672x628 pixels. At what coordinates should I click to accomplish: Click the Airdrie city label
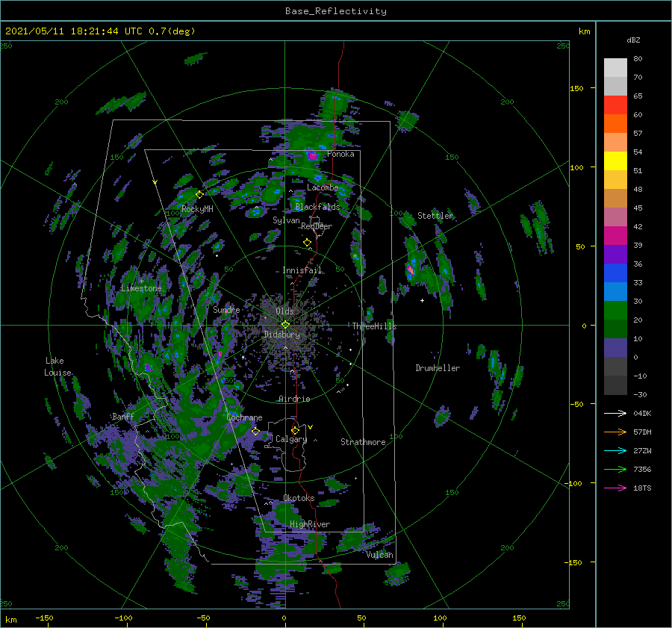pos(294,399)
